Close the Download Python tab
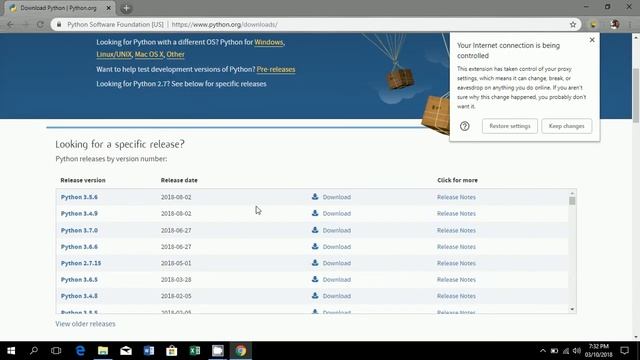 pos(109,8)
